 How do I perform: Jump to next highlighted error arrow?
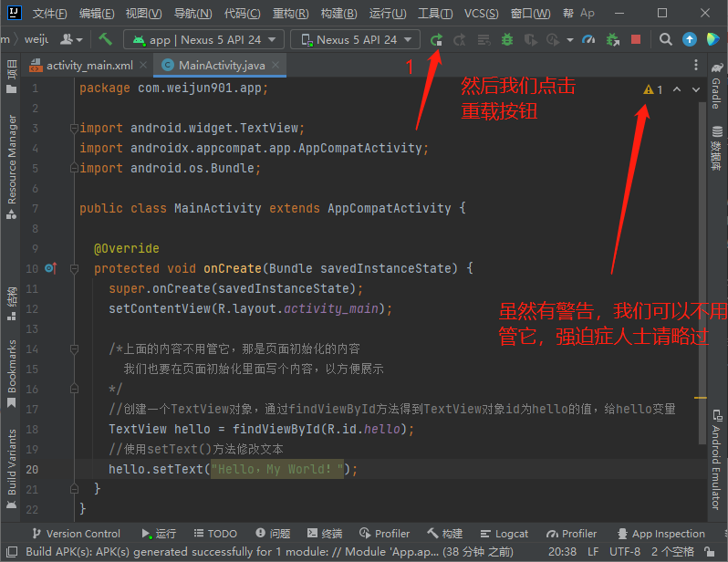pyautogui.click(x=695, y=89)
